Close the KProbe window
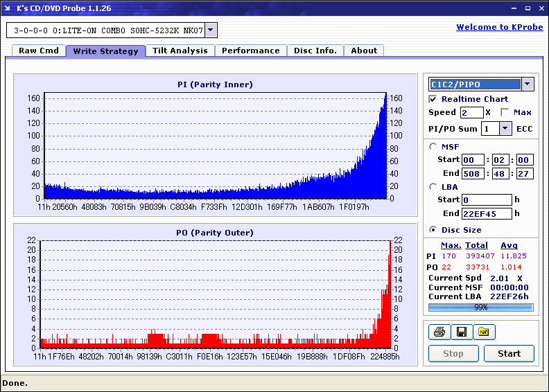 tap(541, 8)
